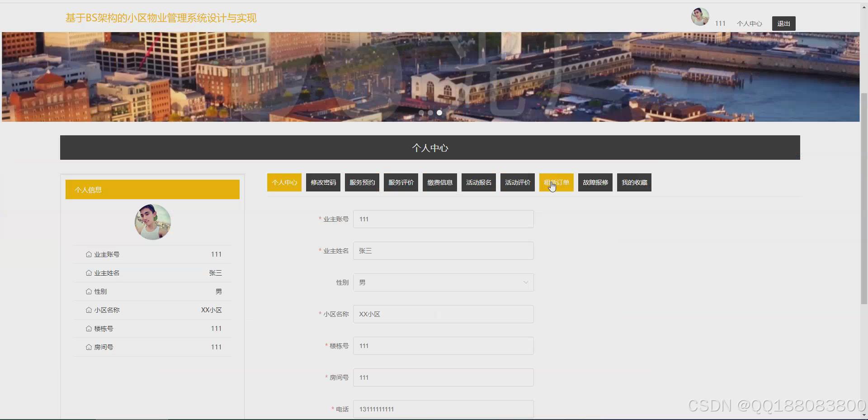868x420 pixels.
Task: Select the 缴费信息 tab
Action: [439, 182]
